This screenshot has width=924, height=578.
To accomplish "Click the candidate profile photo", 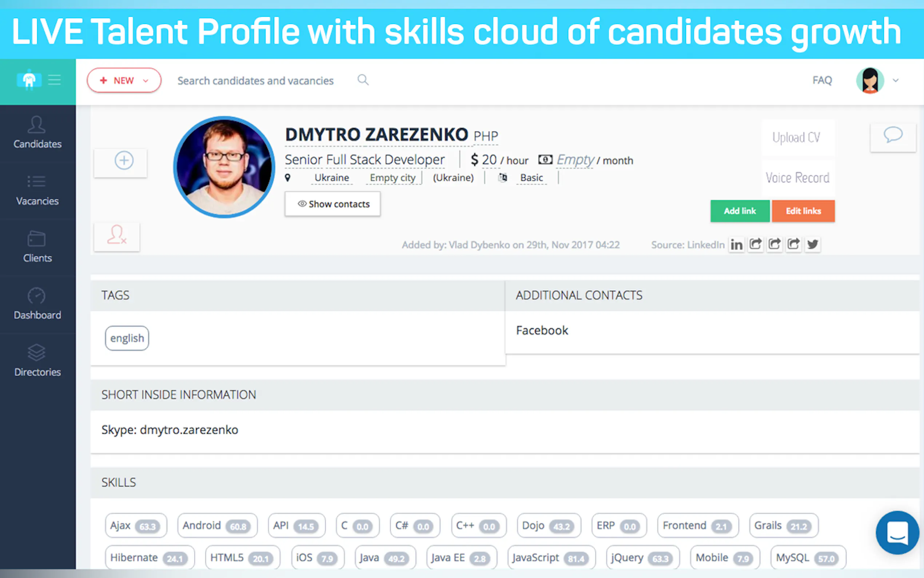I will pos(224,167).
